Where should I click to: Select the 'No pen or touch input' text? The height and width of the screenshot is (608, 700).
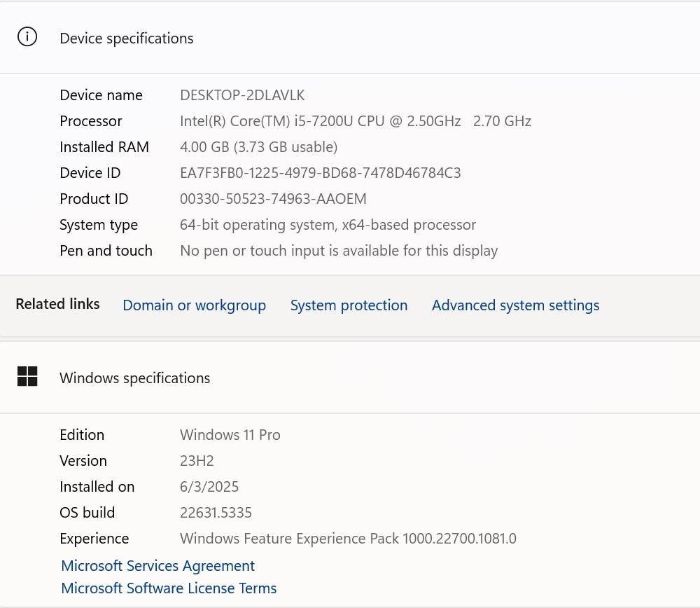pos(339,251)
